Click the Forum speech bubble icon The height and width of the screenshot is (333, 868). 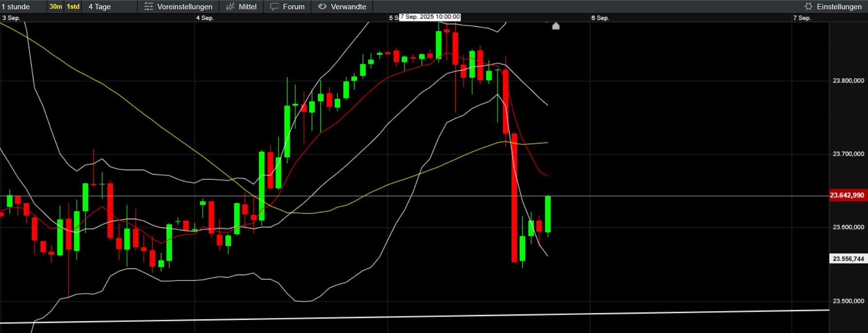point(275,7)
